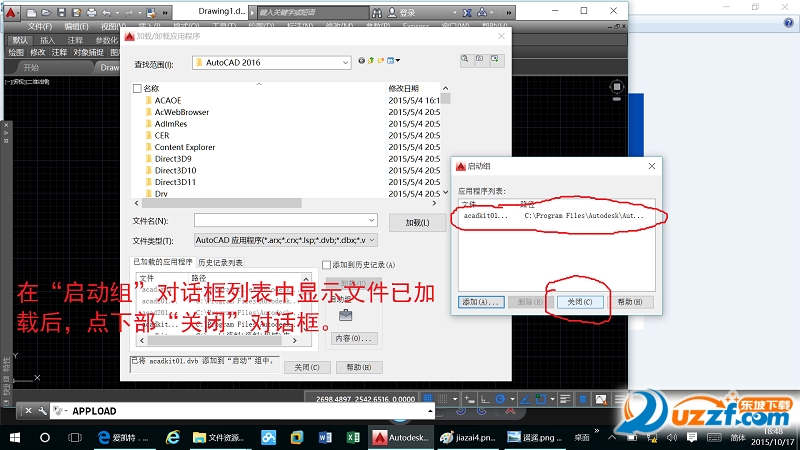Toggle the snap mode dotted grid icon
This screenshot has width=800, height=450.
443,399
